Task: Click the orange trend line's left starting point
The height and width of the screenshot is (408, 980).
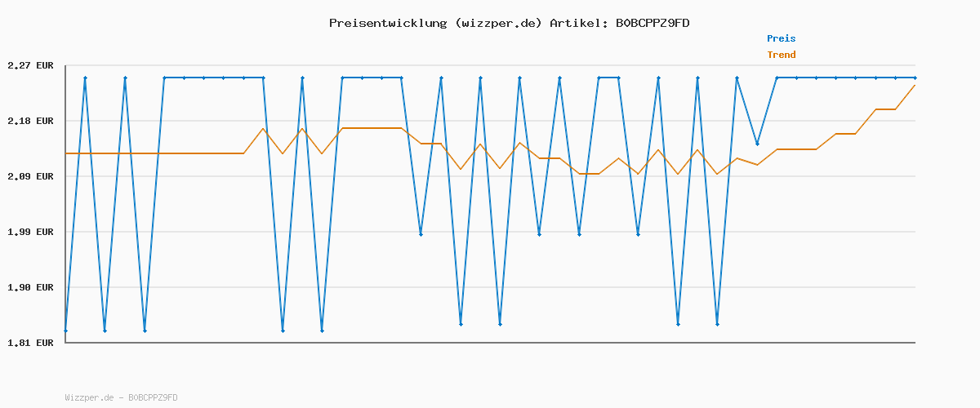Action: click(65, 153)
